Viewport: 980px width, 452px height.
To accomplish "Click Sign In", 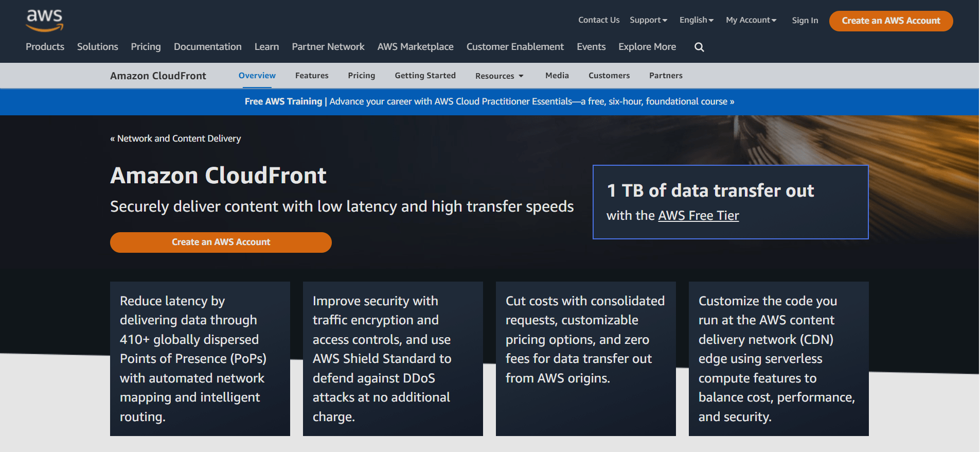I will pos(805,21).
